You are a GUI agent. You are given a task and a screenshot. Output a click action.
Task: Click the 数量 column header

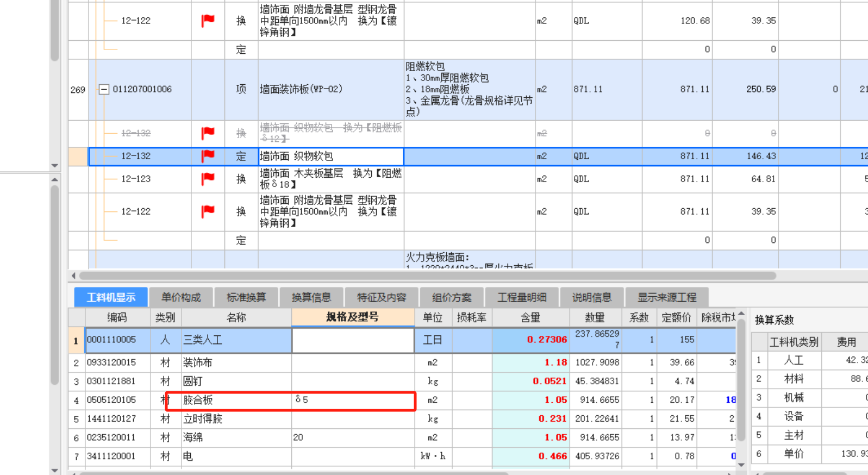coord(595,317)
